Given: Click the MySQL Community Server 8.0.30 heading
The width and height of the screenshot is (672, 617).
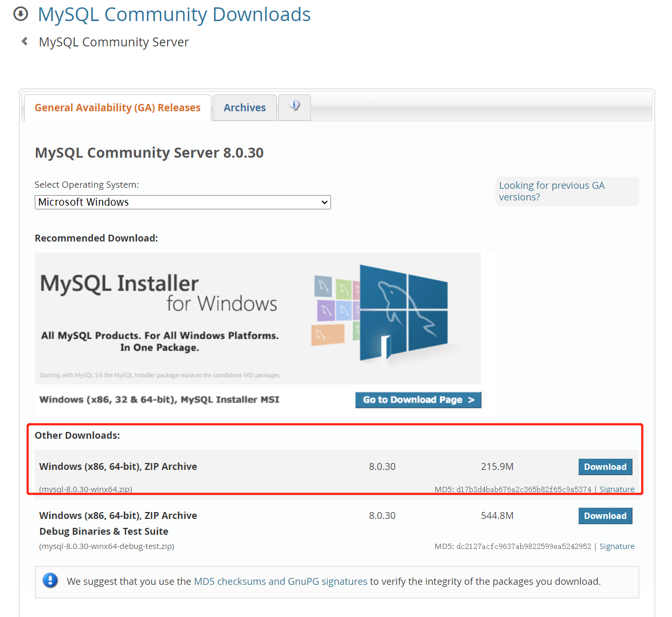Looking at the screenshot, I should click(x=149, y=153).
